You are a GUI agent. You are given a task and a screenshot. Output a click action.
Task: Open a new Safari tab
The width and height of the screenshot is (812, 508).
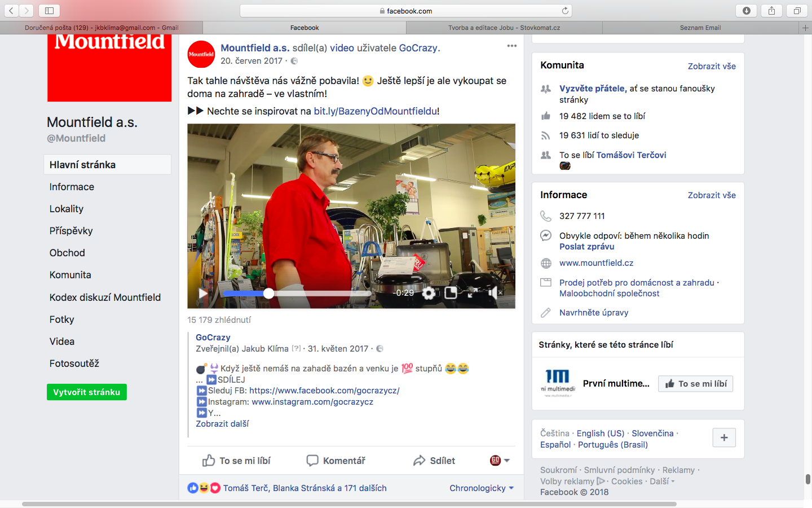click(805, 28)
